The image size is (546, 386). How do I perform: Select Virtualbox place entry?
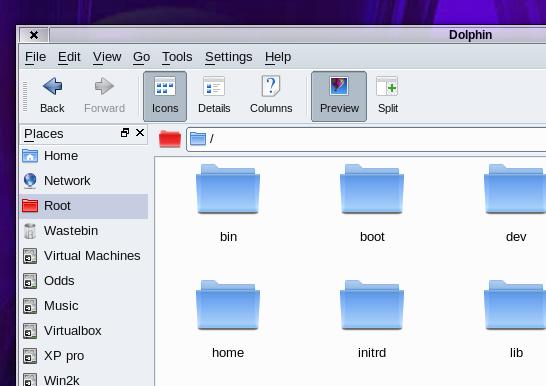(x=84, y=331)
